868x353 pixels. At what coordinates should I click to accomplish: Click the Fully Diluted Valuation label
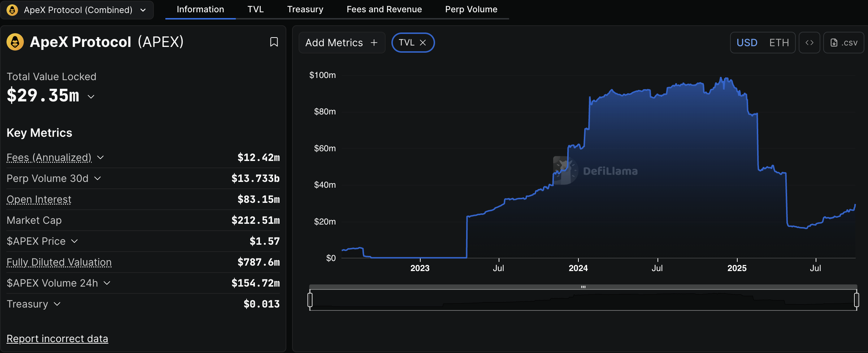[59, 262]
